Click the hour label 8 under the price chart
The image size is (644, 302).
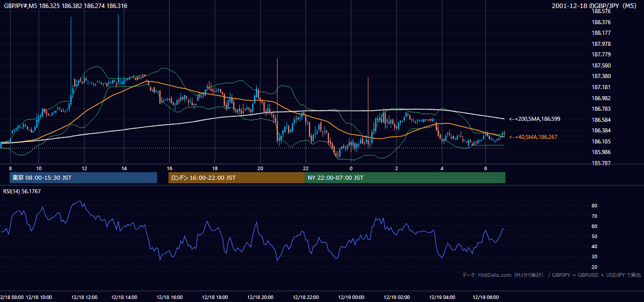[11, 168]
